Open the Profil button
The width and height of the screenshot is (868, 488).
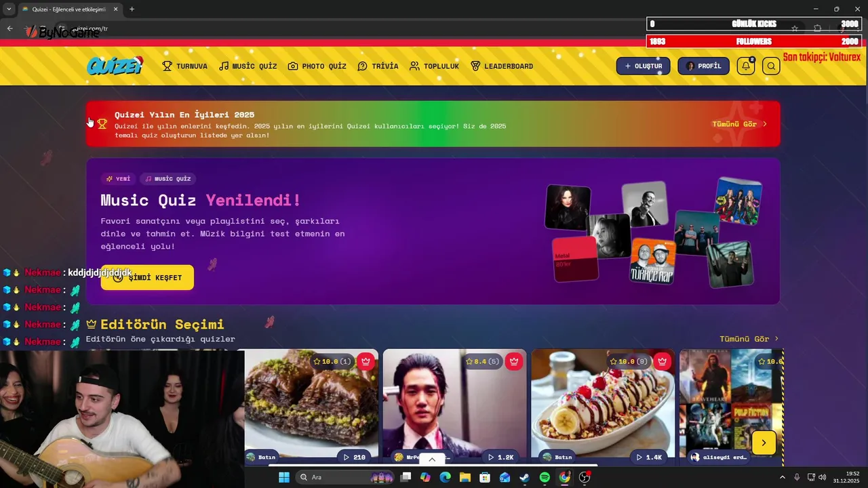click(x=703, y=66)
